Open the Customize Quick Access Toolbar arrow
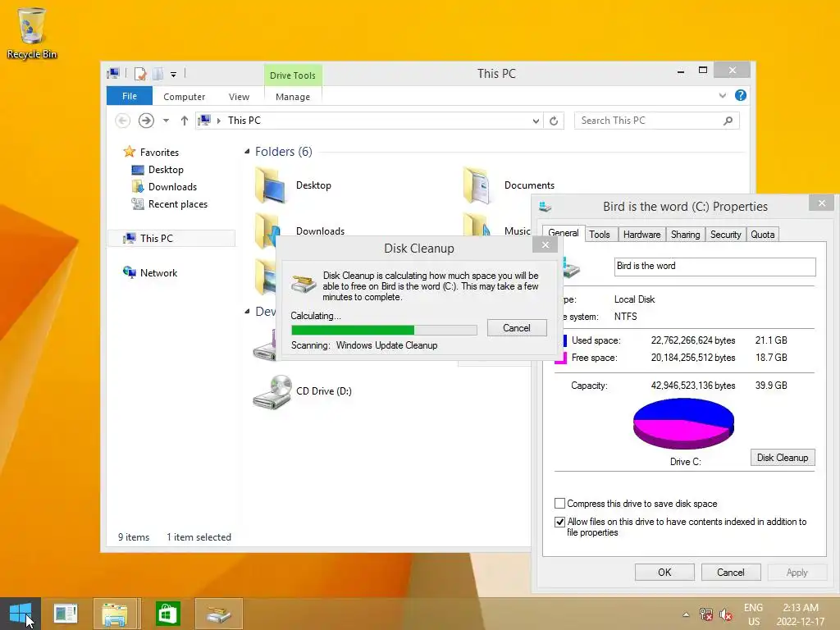This screenshot has width=840, height=630. 174,75
